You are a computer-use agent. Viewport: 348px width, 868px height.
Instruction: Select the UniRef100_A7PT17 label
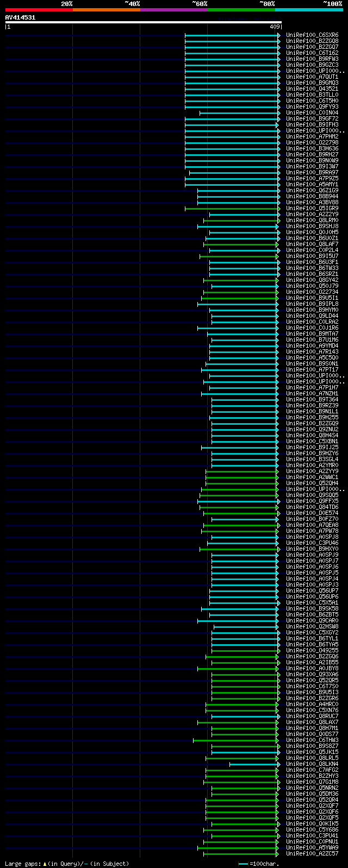tap(312, 370)
